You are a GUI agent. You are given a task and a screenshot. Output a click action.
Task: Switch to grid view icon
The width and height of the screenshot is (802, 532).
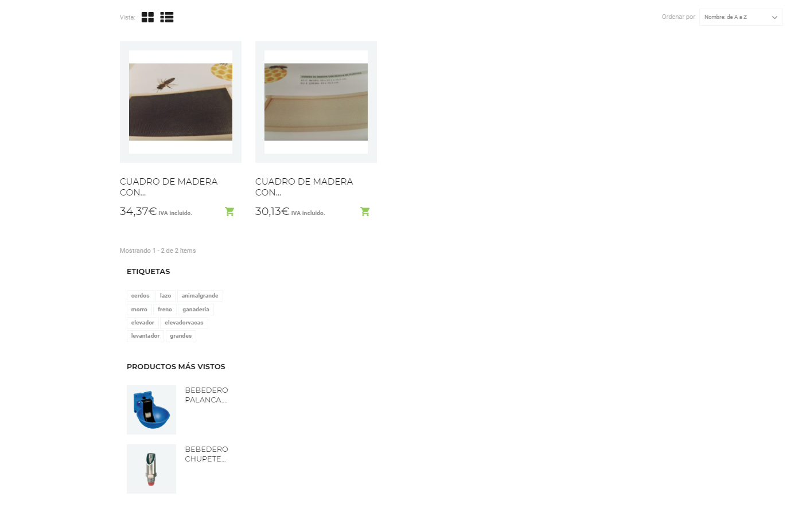(148, 17)
